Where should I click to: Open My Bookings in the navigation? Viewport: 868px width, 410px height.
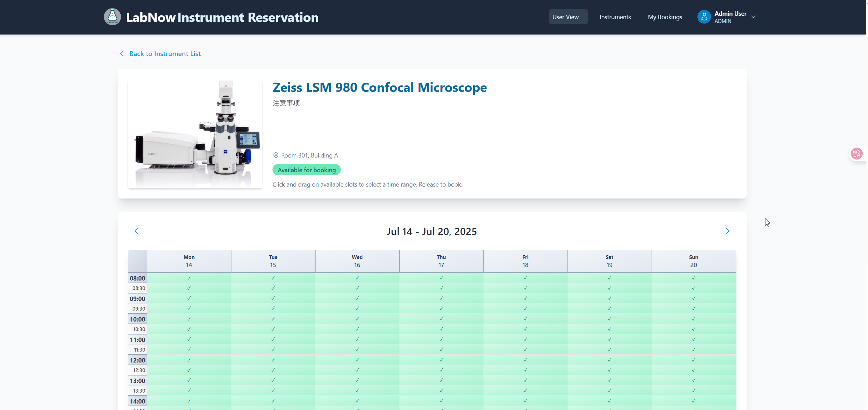tap(665, 17)
